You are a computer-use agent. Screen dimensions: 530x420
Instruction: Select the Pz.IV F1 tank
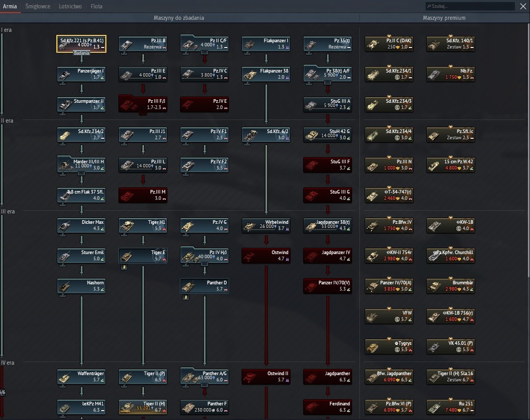204,135
